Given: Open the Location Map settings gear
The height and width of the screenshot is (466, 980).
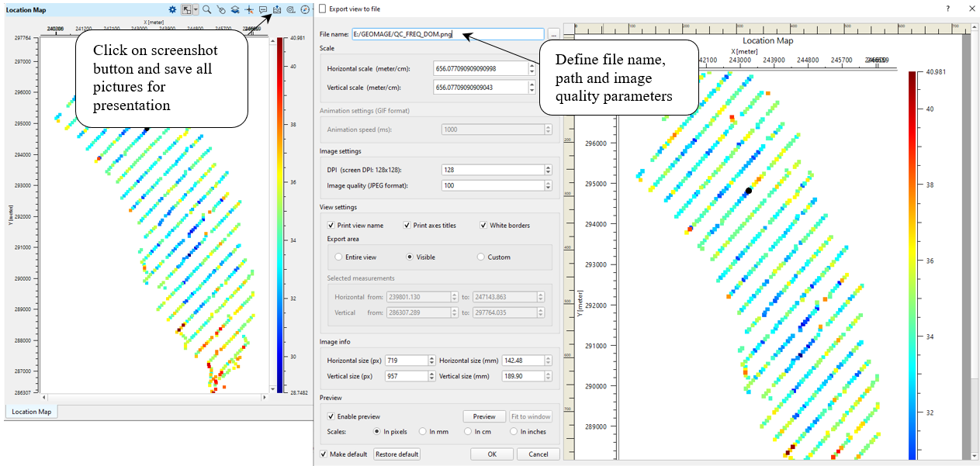Looking at the screenshot, I should (172, 10).
